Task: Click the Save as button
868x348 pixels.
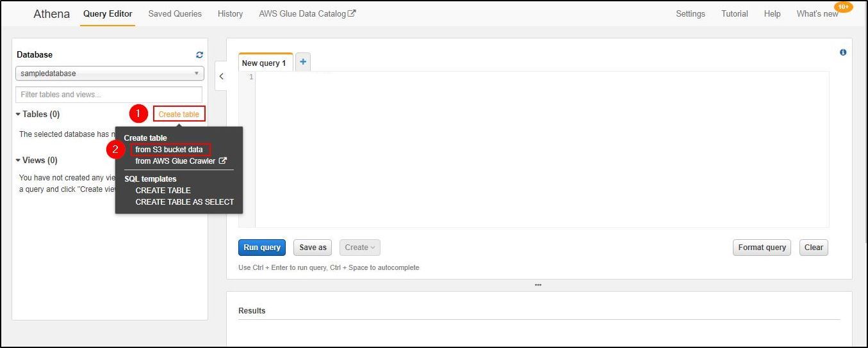Action: pyautogui.click(x=313, y=248)
